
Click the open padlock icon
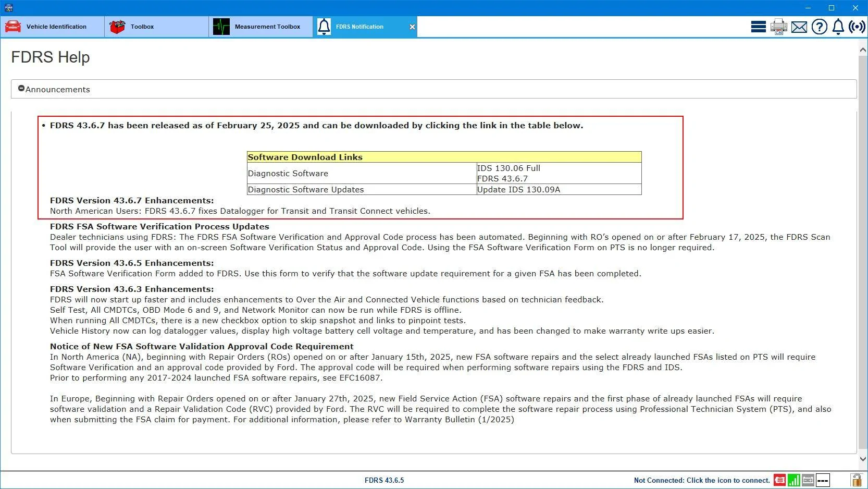pos(856,480)
